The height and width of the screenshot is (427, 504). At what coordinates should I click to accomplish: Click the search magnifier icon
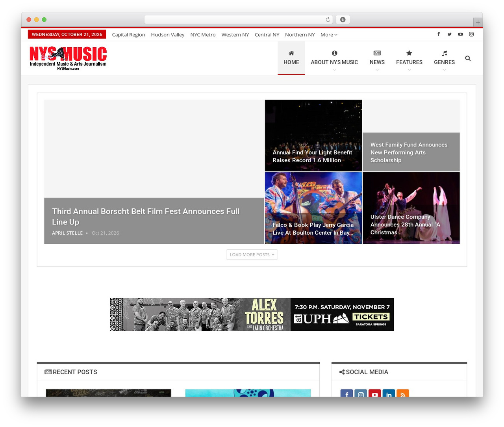point(468,58)
